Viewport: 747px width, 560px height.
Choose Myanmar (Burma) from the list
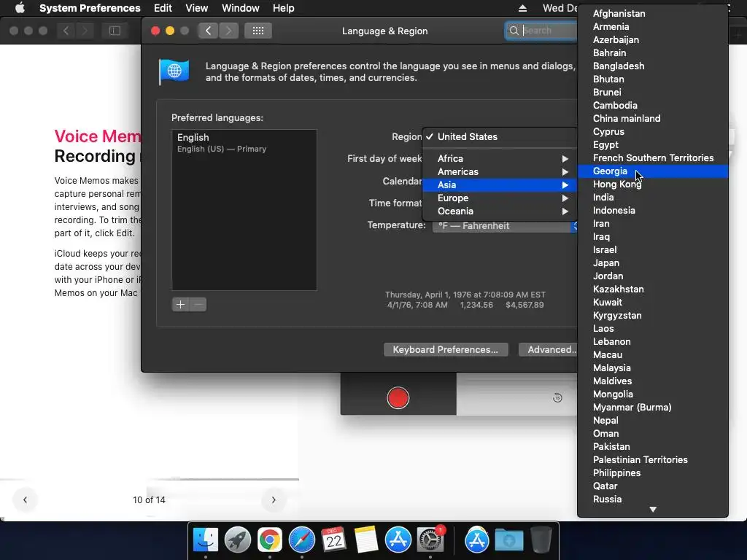click(x=653, y=407)
